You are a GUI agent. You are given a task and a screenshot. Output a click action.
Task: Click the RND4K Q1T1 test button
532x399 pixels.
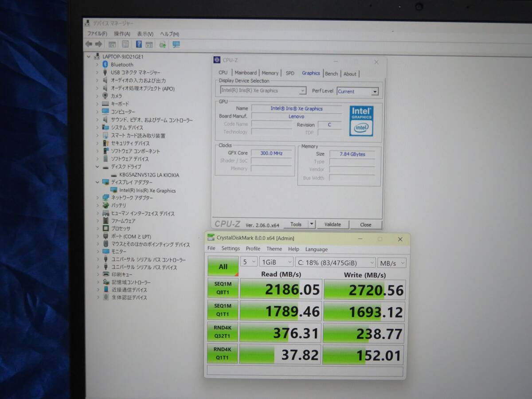pyautogui.click(x=223, y=354)
